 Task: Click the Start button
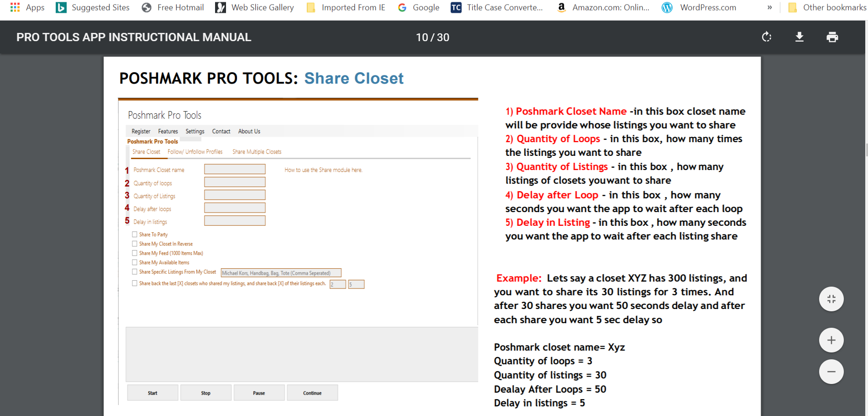click(153, 393)
